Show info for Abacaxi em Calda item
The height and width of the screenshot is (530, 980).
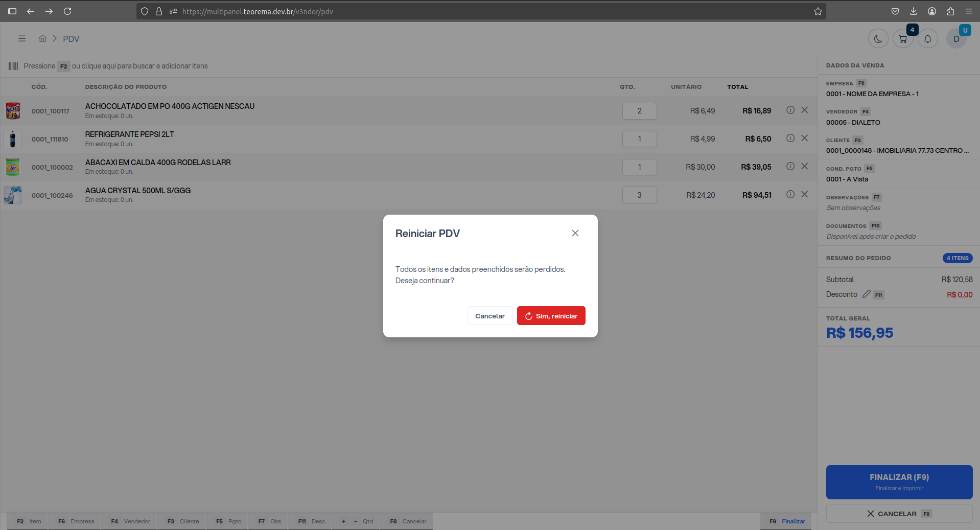click(x=790, y=166)
